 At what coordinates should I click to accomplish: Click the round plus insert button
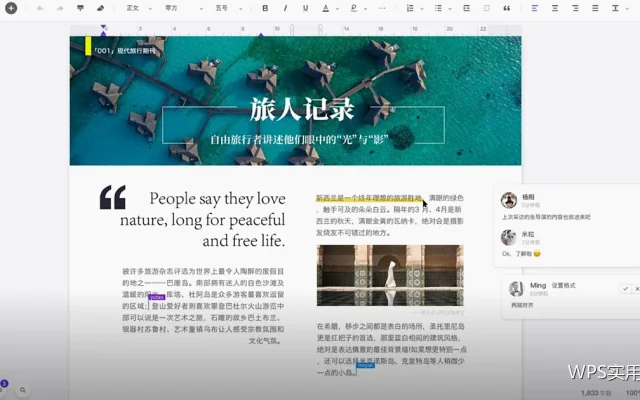point(11,8)
